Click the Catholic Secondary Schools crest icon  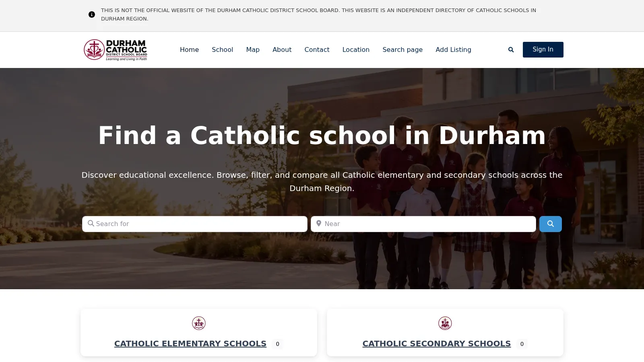445,323
